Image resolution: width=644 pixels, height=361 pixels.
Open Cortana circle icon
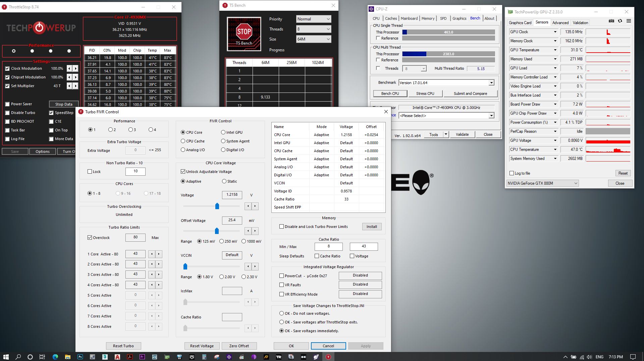point(30,357)
